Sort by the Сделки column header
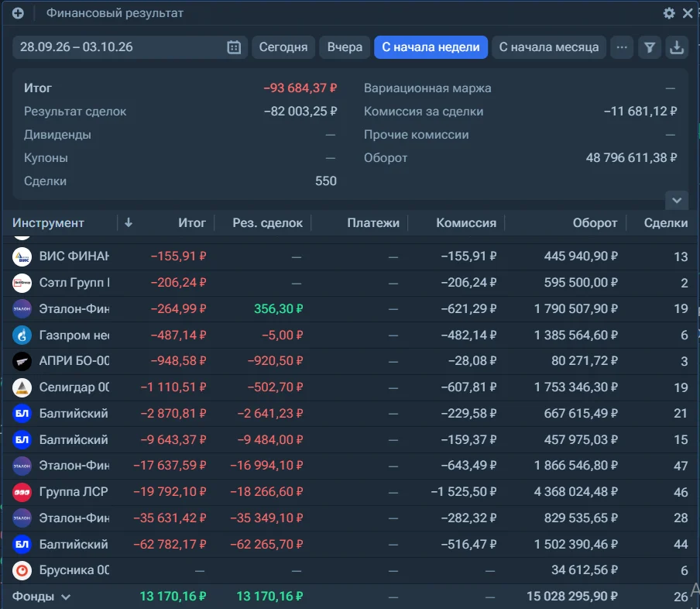The width and height of the screenshot is (700, 609). (x=666, y=222)
